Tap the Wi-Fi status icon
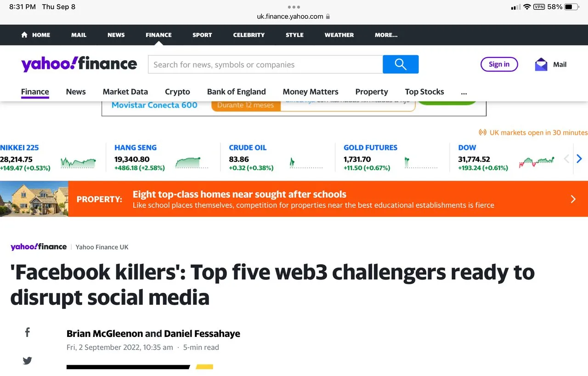Viewport: 588px width, 376px height. coord(527,7)
